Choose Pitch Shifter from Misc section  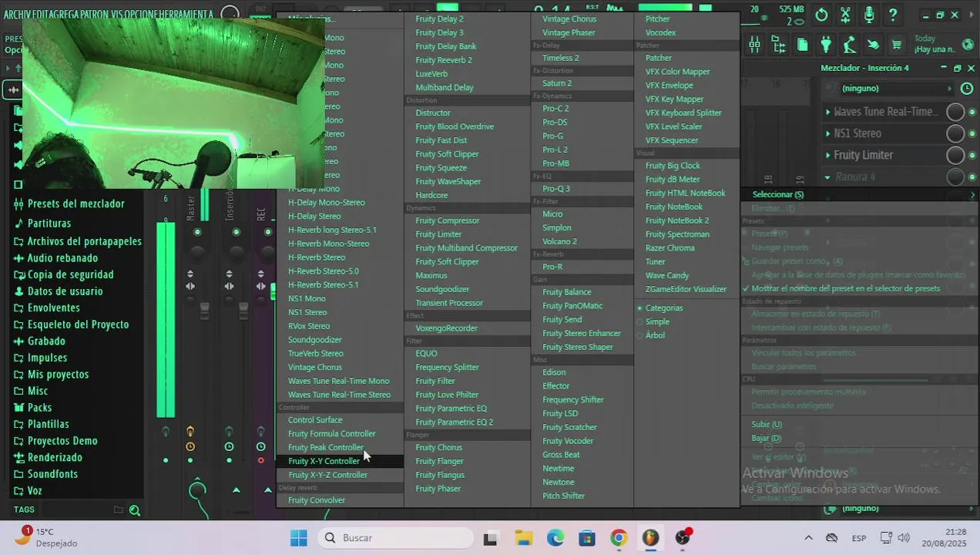(563, 496)
